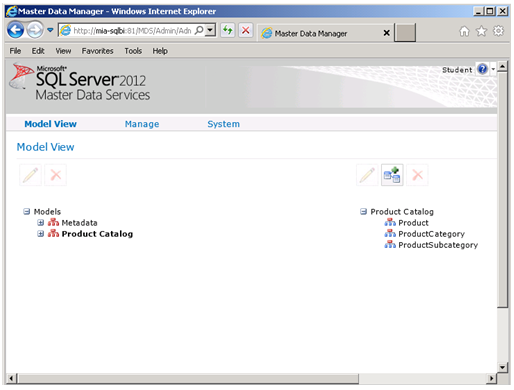This screenshot has width=514, height=390.
Task: Open Favorites star icon
Action: (x=481, y=31)
